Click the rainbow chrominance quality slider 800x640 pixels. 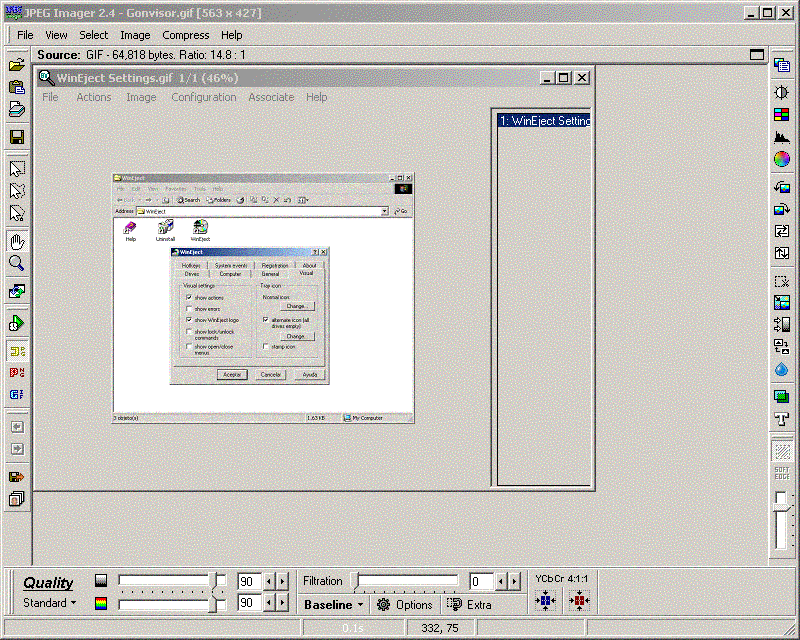coord(172,605)
